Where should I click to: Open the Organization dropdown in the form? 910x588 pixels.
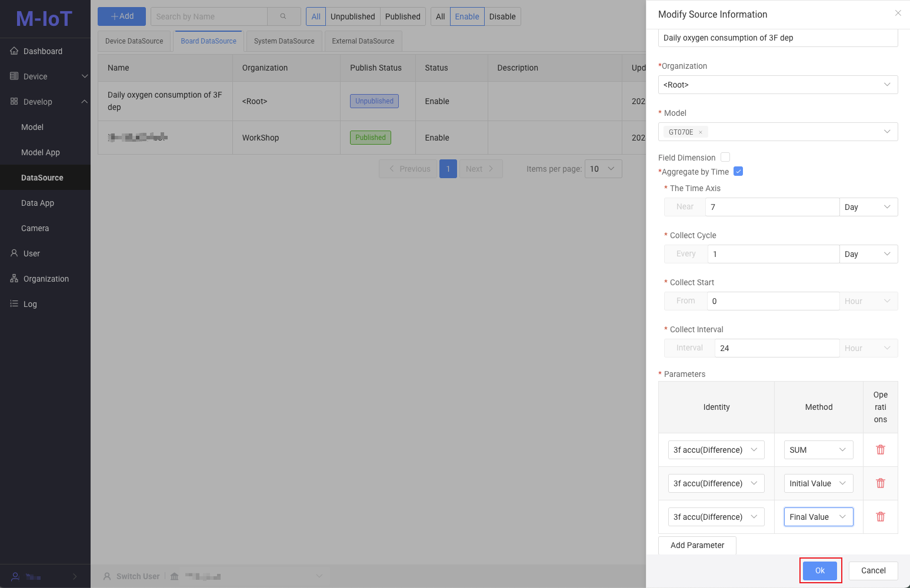pos(777,85)
